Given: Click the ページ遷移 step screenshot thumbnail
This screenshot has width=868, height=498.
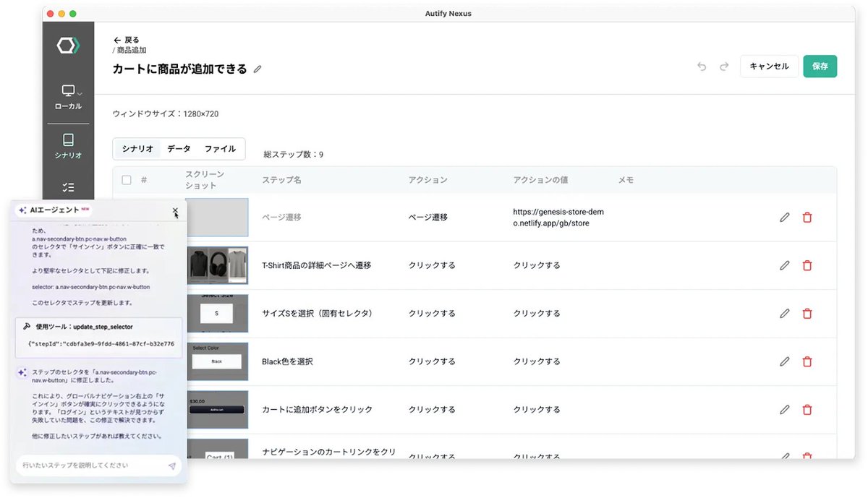Looking at the screenshot, I should 218,217.
